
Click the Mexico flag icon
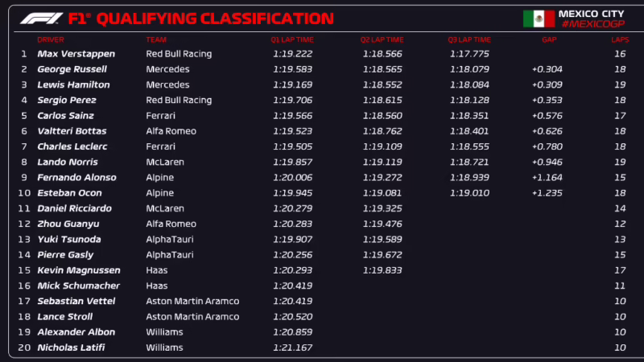click(x=539, y=19)
